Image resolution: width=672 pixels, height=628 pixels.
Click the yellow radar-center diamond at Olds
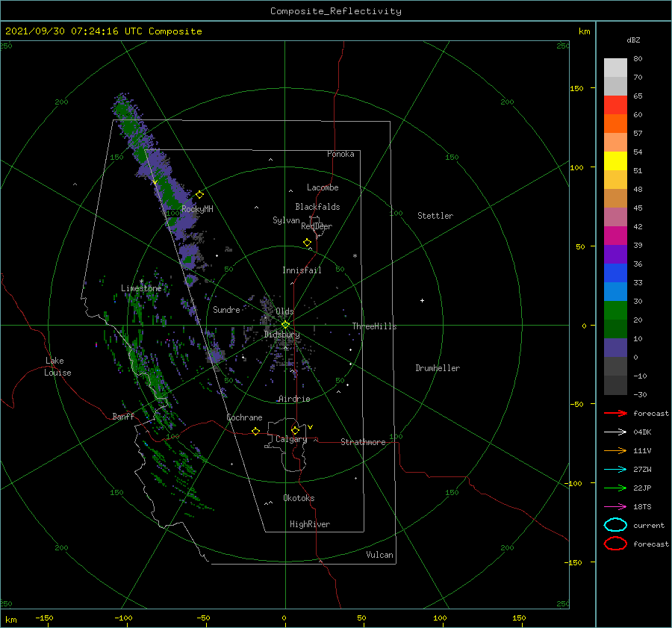(285, 325)
